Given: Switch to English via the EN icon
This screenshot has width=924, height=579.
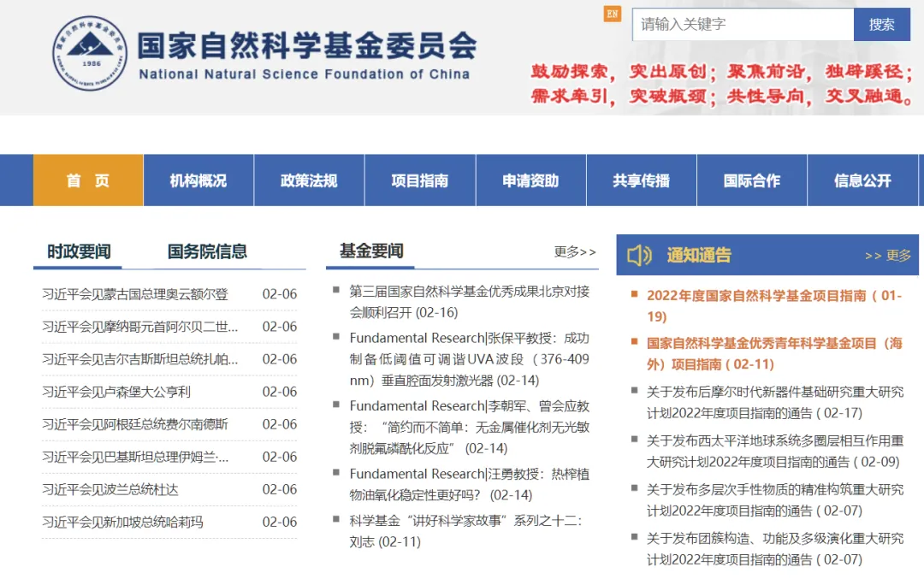Looking at the screenshot, I should tap(613, 14).
